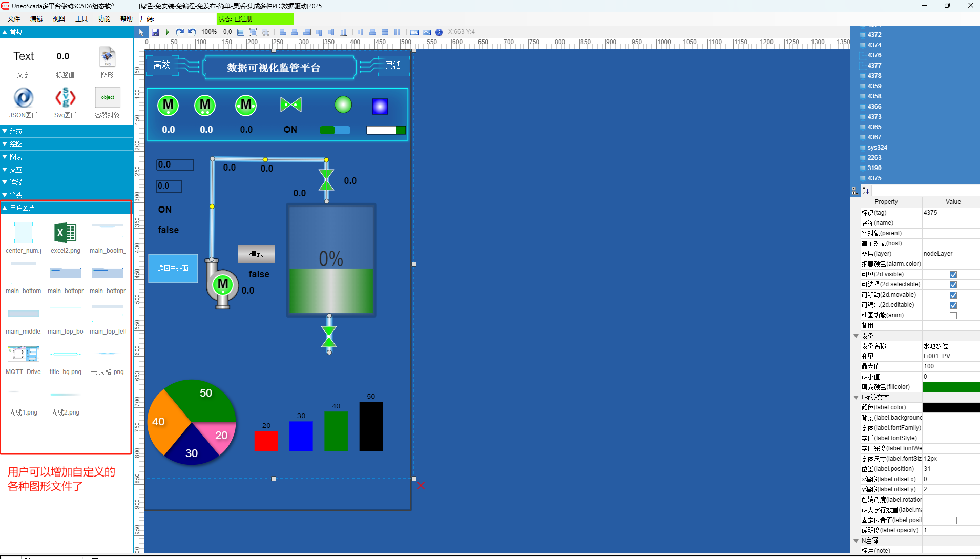Click the redo arrow icon
The image size is (980, 559).
point(180,32)
